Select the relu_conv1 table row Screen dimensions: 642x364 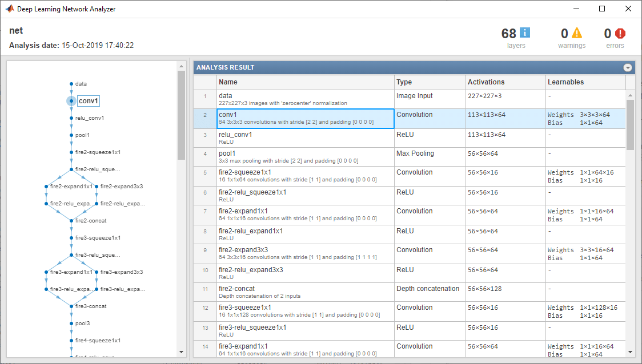(410, 138)
